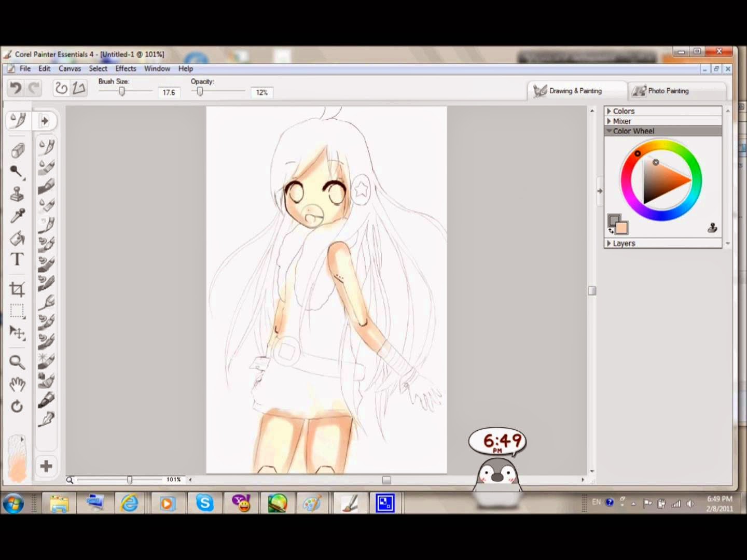Swap main and additional colors arrows

tap(611, 231)
